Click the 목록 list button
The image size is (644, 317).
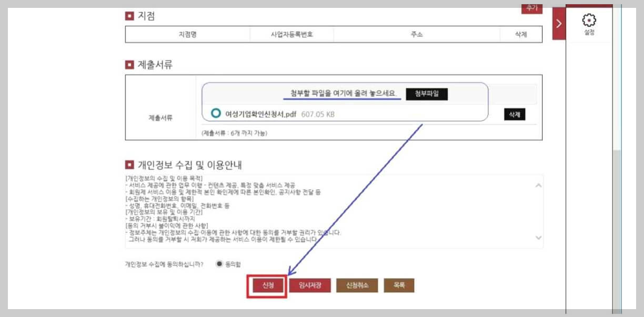point(399,285)
